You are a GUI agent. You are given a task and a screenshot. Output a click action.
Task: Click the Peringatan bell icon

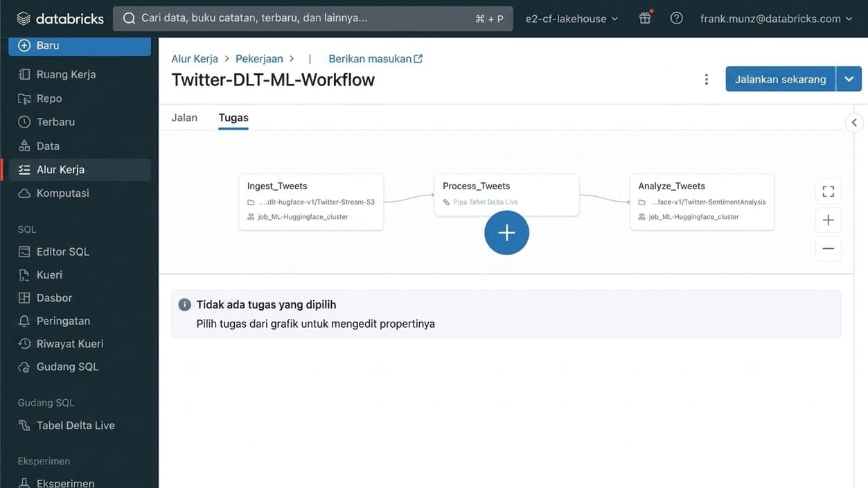pos(24,321)
